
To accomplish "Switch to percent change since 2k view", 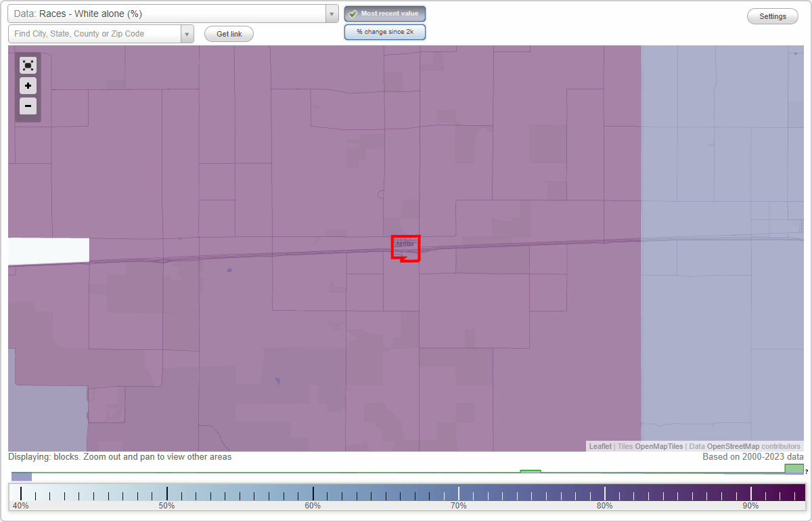I will point(384,31).
